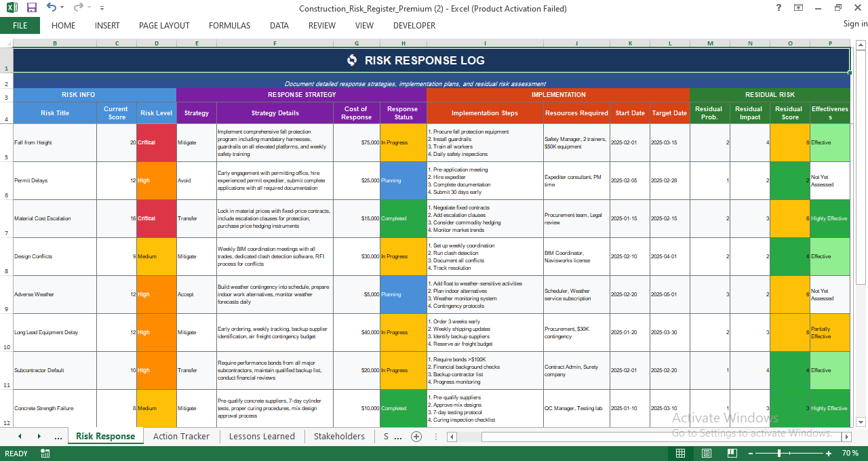Click the RISK RESPONSE LOG title cell
The image size is (868, 461).
[x=431, y=60]
